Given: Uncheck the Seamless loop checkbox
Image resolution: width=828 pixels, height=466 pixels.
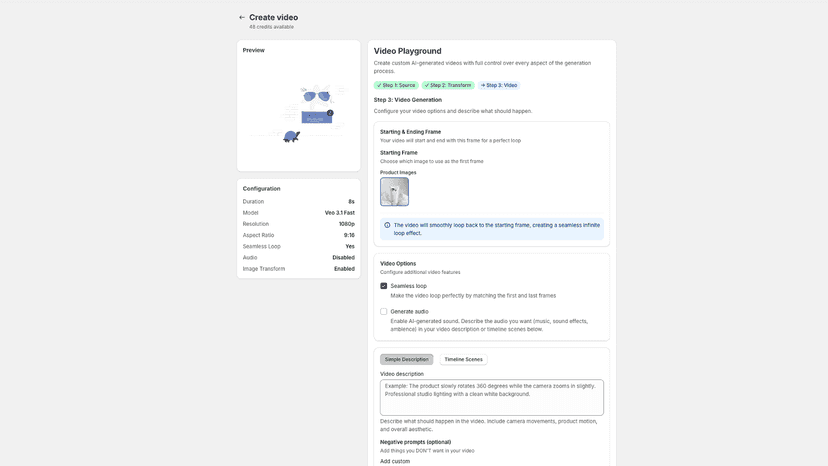Looking at the screenshot, I should click(383, 286).
